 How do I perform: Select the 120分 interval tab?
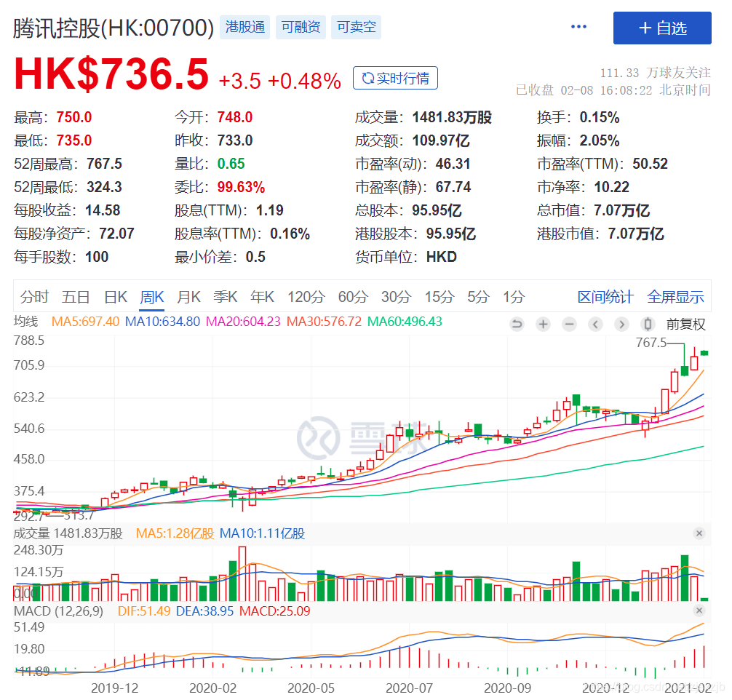coord(306,297)
